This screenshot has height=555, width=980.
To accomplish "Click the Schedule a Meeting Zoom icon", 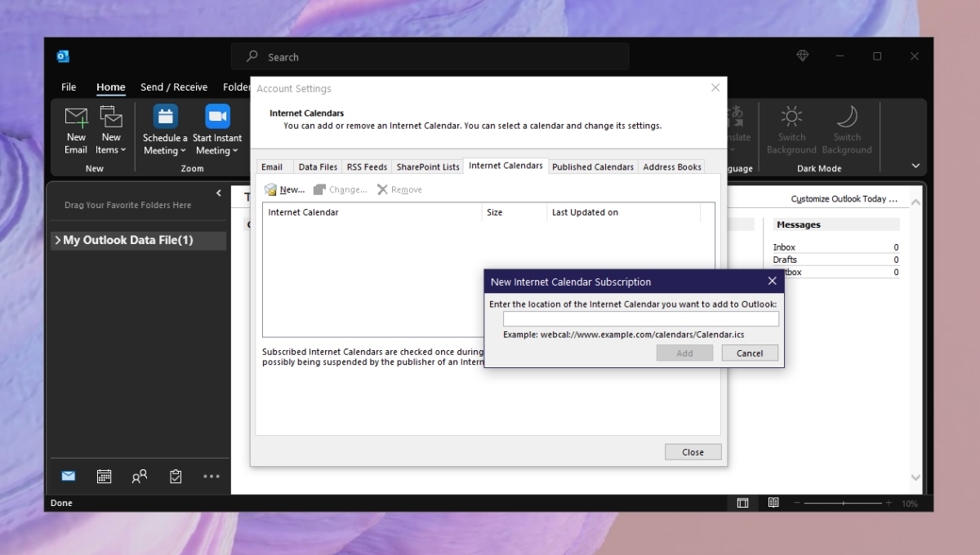I will coord(166,117).
